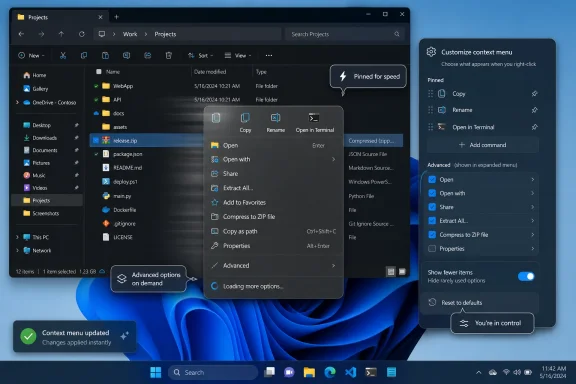Select Extract All in context menu
The width and height of the screenshot is (576, 384).
[273, 188]
